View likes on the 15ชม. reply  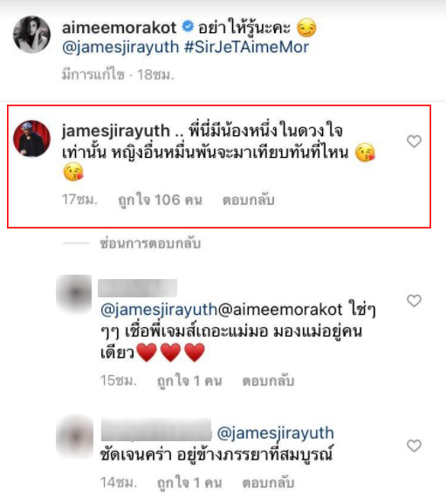point(189,381)
